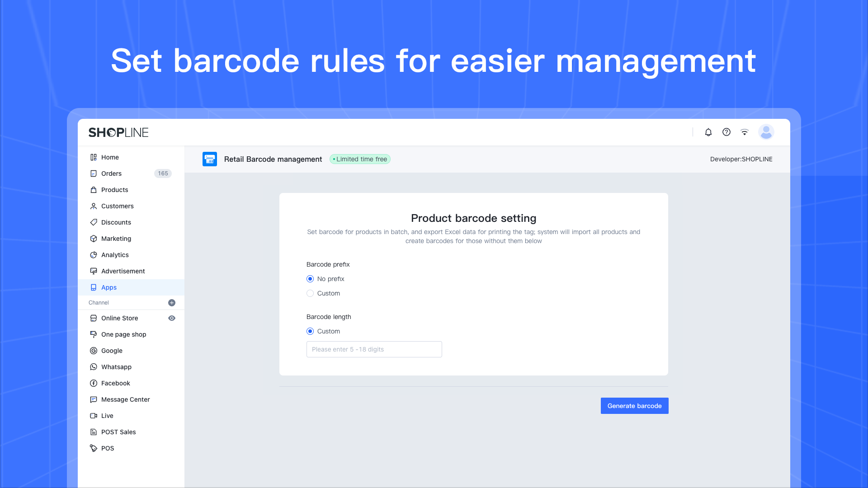Add a channel with plus icon
868x488 pixels.
(172, 303)
